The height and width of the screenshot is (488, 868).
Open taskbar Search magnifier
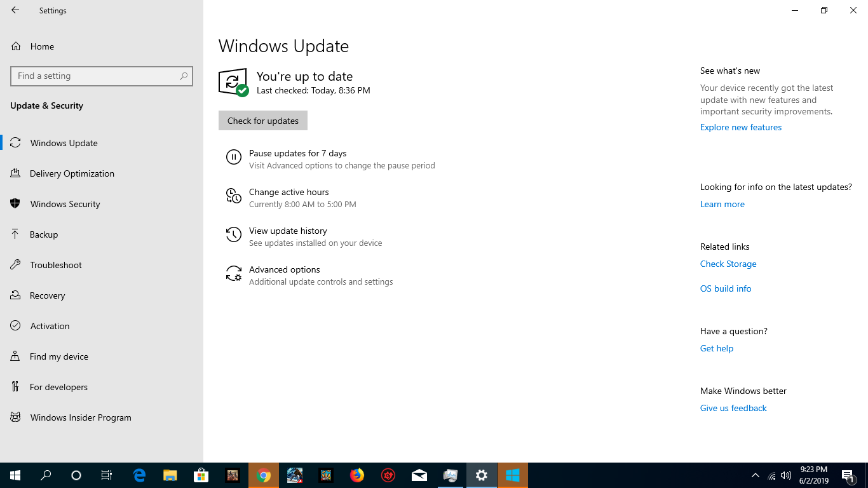pyautogui.click(x=46, y=475)
